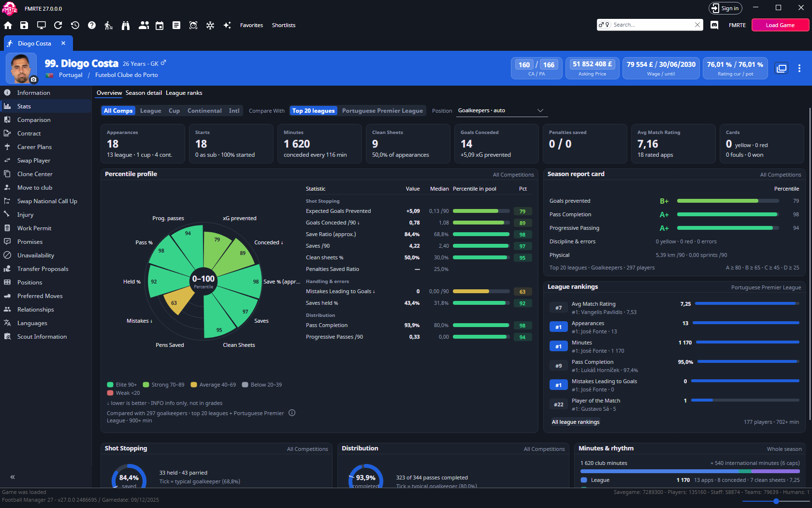The image size is (812, 508).
Task: Select the All Comps filter
Action: 118,111
